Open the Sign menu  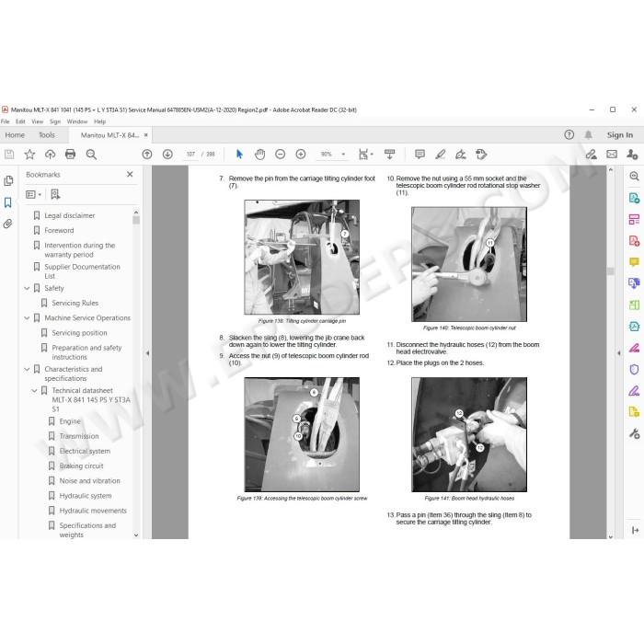55,121
